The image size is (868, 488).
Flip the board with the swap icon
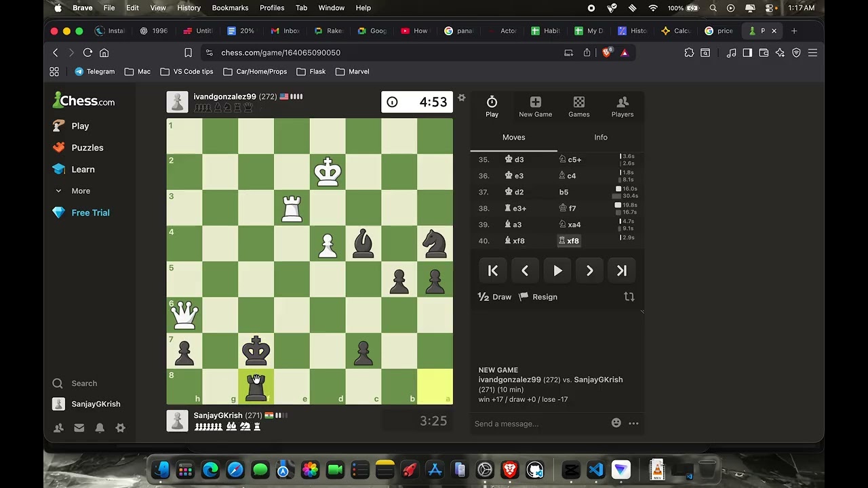click(x=629, y=297)
